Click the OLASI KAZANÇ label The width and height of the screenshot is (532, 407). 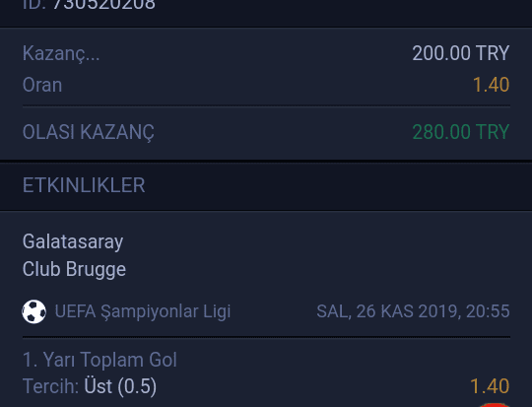(x=89, y=132)
